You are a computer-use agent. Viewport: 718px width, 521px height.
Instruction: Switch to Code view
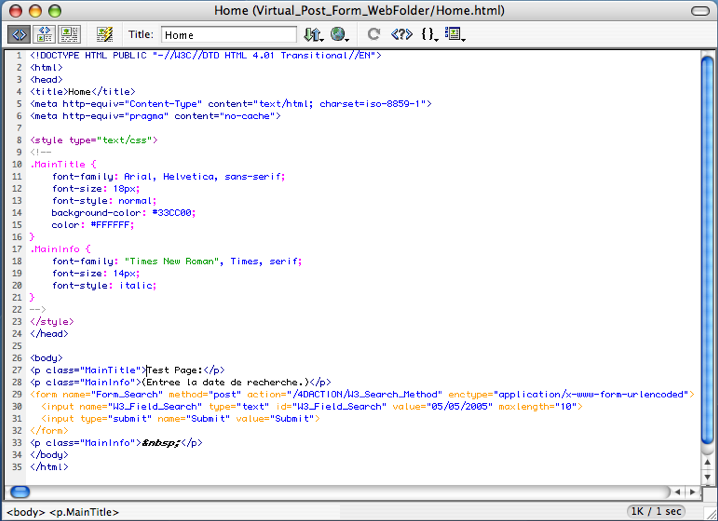pyautogui.click(x=19, y=34)
